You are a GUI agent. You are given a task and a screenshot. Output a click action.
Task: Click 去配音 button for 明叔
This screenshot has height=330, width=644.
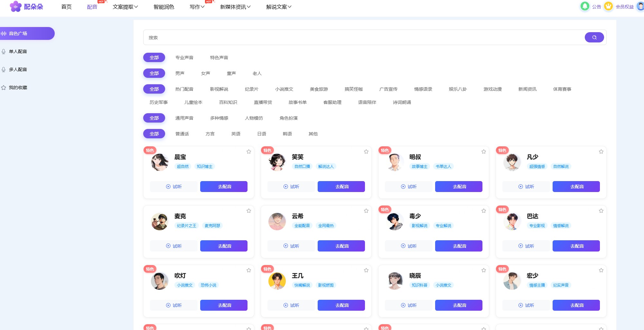[x=459, y=187]
